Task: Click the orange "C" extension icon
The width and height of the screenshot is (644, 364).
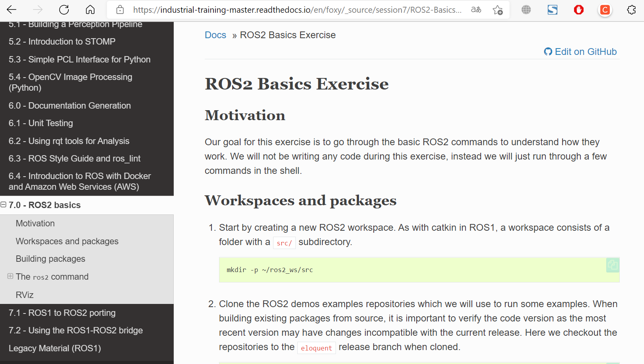Action: [x=605, y=10]
